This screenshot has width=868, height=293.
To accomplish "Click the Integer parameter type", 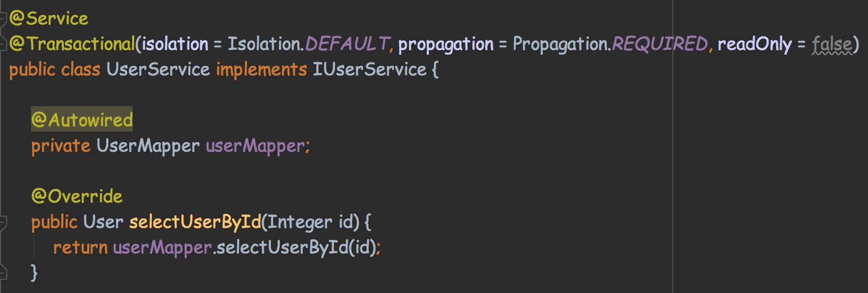I will coord(300,222).
